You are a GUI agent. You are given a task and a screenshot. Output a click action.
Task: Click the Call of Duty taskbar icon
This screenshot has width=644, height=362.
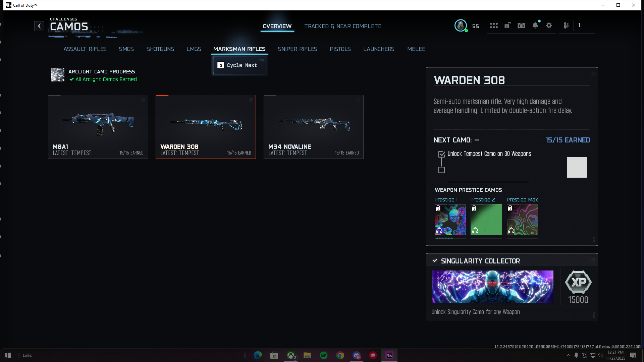pyautogui.click(x=389, y=355)
